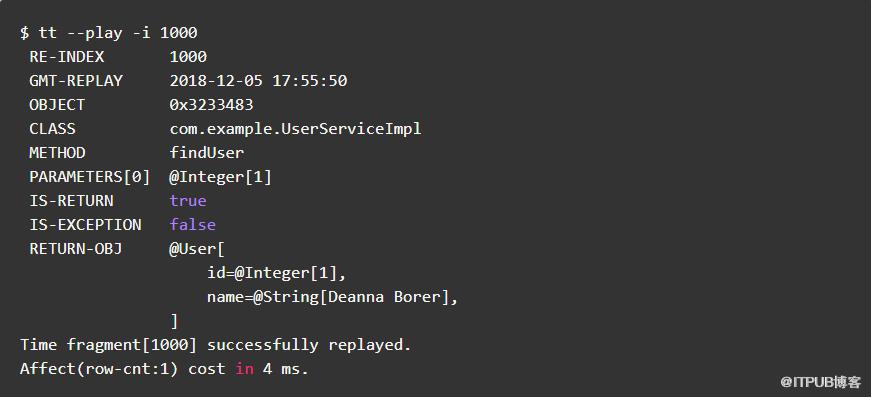Select the METHOD value findUser

[207, 153]
